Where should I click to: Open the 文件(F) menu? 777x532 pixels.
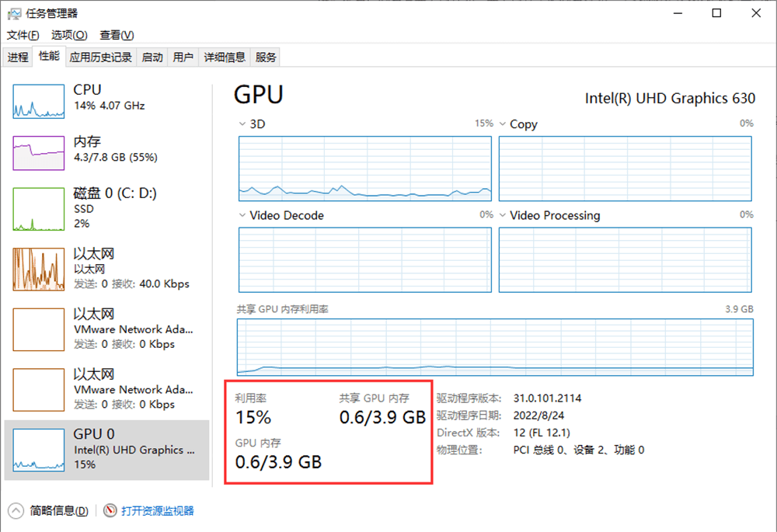(x=23, y=35)
